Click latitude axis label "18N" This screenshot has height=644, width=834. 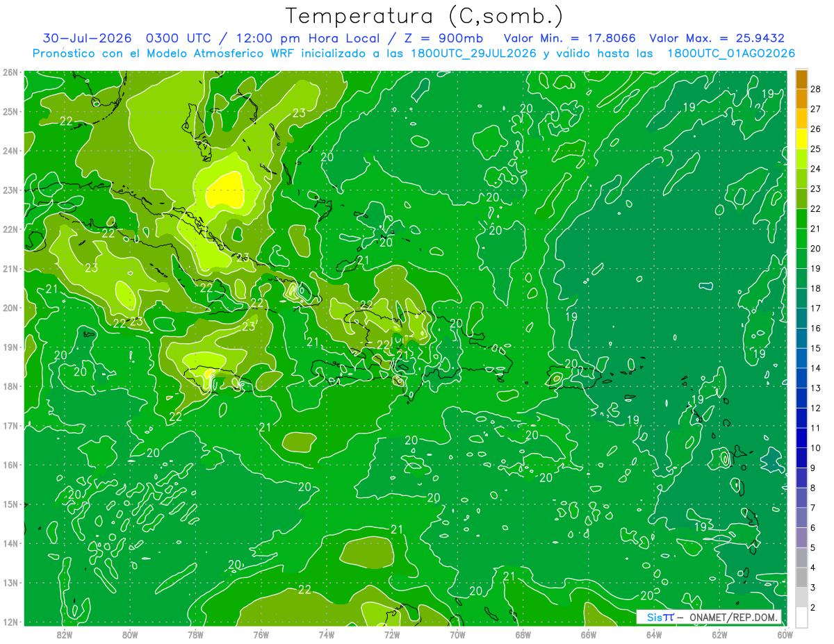point(10,386)
